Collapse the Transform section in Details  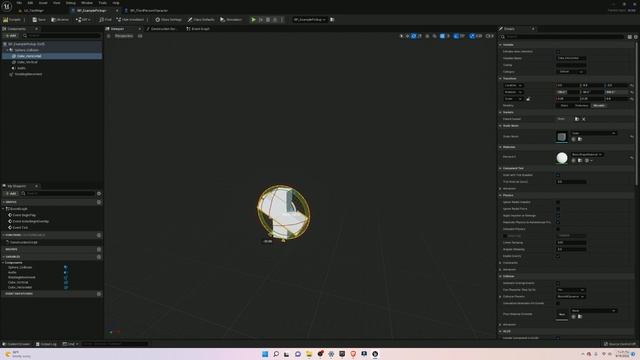point(500,78)
